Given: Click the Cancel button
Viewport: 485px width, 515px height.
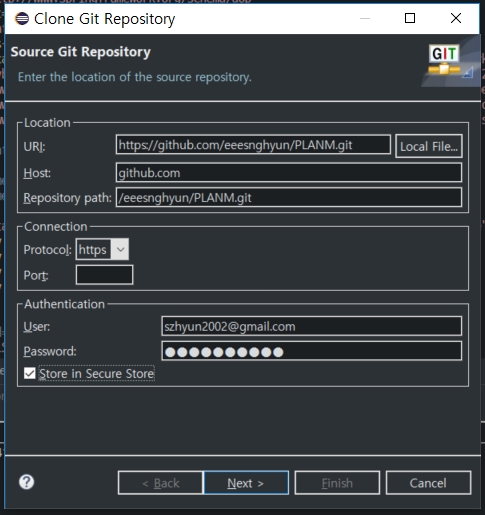Looking at the screenshot, I should pyautogui.click(x=428, y=483).
